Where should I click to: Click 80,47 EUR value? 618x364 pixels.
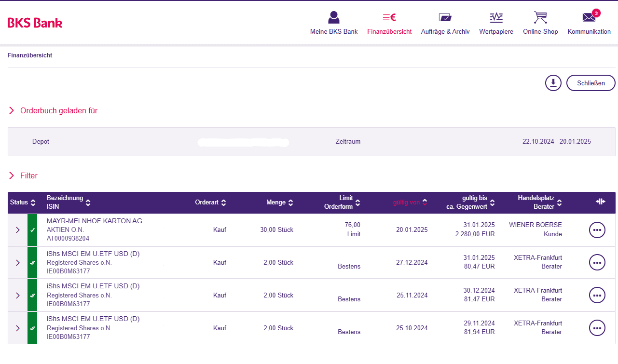(479, 267)
